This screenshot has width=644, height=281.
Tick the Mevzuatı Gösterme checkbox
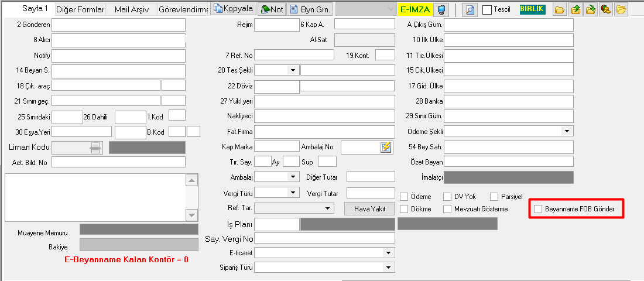[447, 209]
